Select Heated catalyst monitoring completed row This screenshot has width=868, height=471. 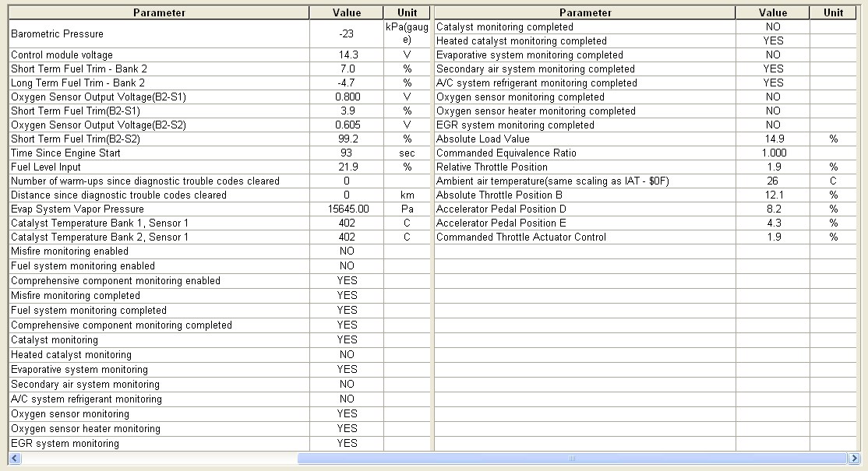[x=645, y=41]
